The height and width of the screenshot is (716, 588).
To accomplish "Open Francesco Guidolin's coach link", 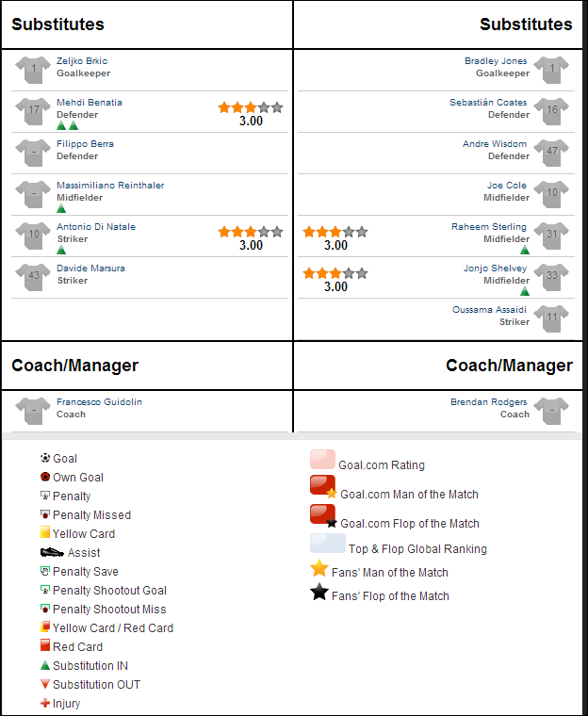I will 99,402.
